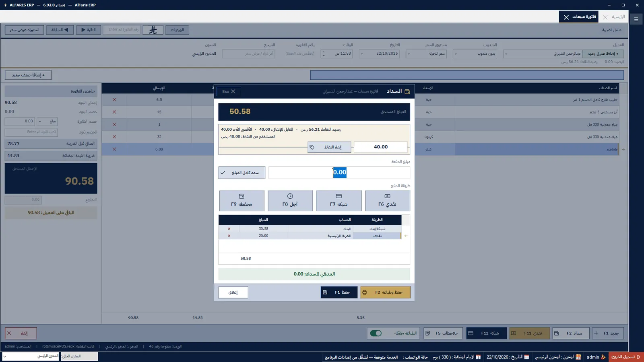Viewport: 644px width, 362px height.
Task: Click time spinner arrows
Action: [x=324, y=53]
